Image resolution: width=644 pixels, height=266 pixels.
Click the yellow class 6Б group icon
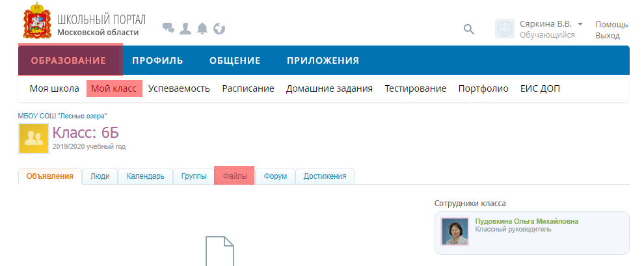[x=34, y=139]
